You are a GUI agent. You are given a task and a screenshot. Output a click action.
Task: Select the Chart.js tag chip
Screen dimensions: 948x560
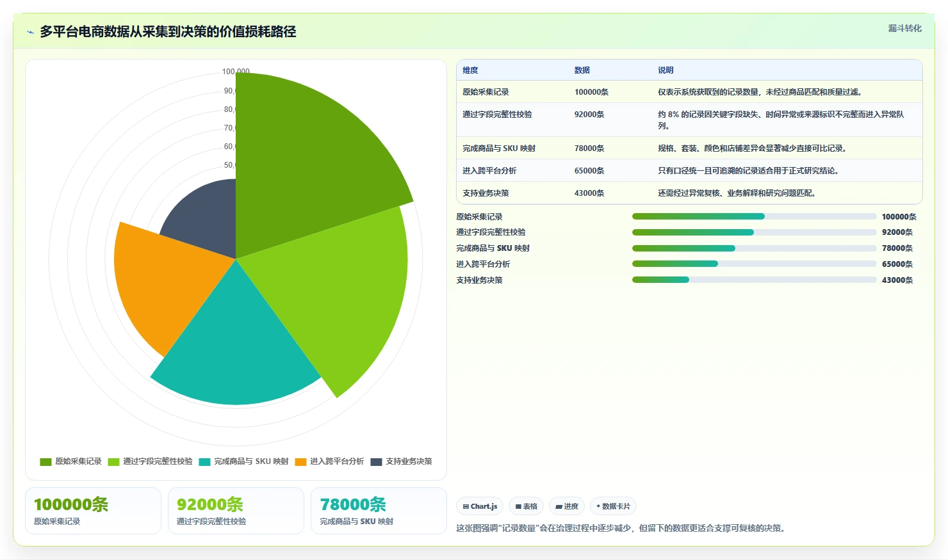pyautogui.click(x=480, y=506)
